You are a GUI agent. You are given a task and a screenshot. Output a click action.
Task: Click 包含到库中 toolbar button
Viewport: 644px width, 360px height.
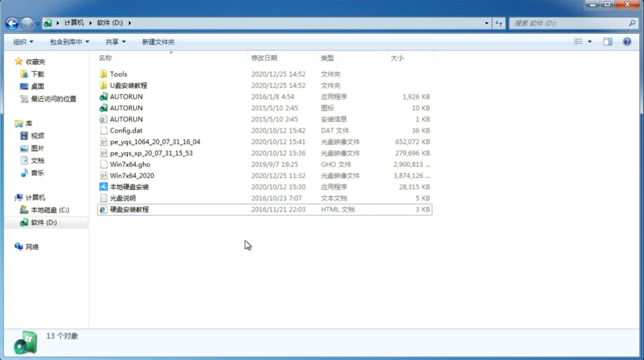point(69,42)
